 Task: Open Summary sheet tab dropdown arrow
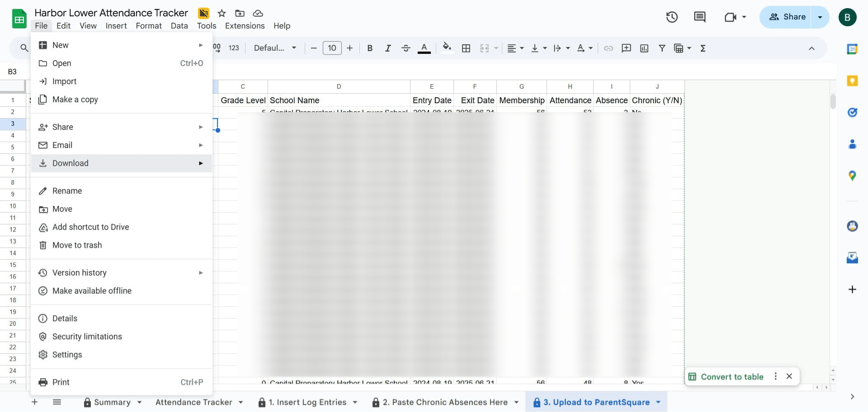(x=140, y=403)
